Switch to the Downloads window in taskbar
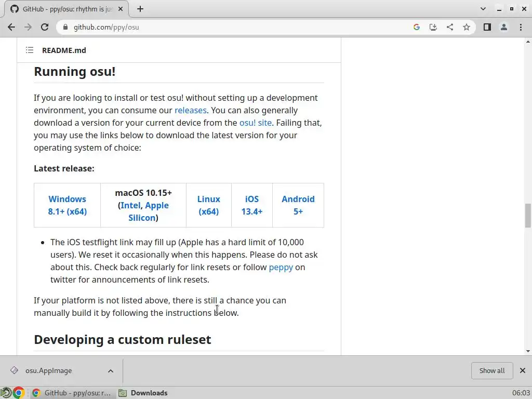 click(x=143, y=393)
